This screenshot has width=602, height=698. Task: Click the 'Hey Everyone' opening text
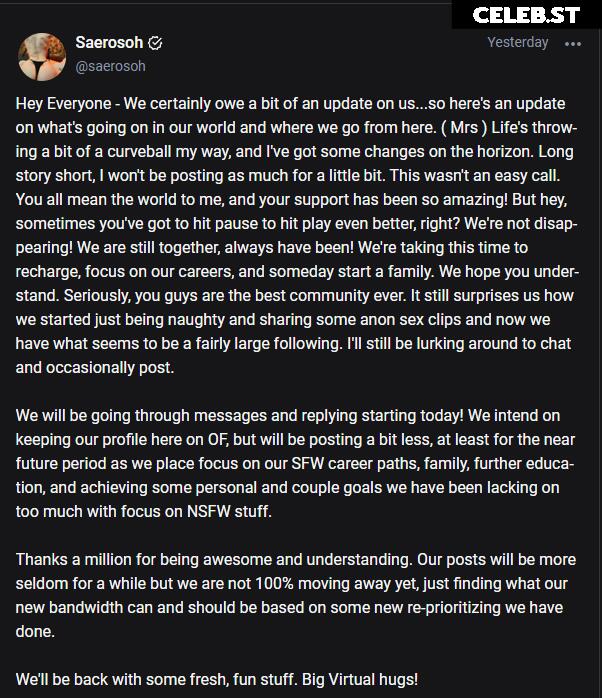point(64,104)
